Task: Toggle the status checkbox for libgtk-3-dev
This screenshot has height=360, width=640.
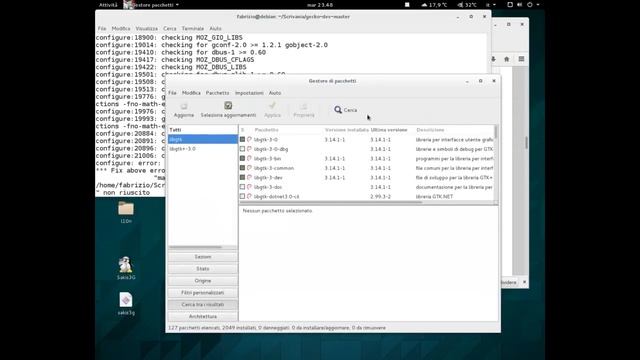Action: (242, 178)
